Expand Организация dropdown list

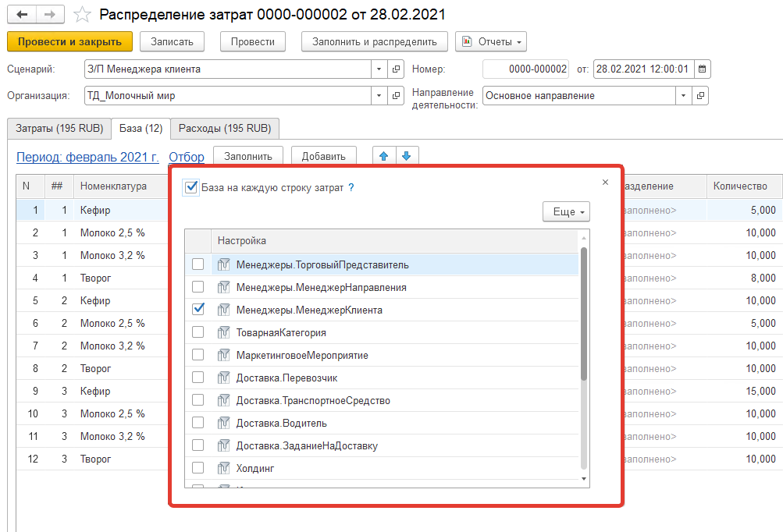click(379, 96)
